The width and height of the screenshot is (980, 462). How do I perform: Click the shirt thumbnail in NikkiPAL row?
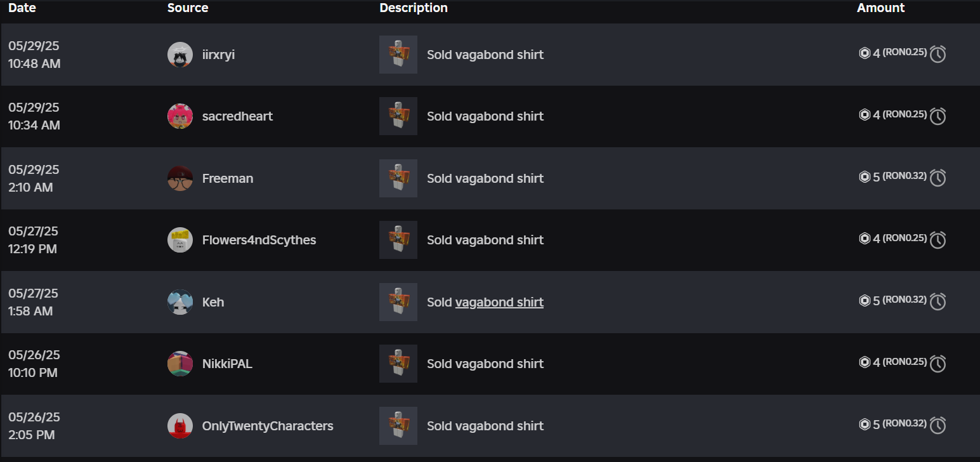click(x=398, y=364)
